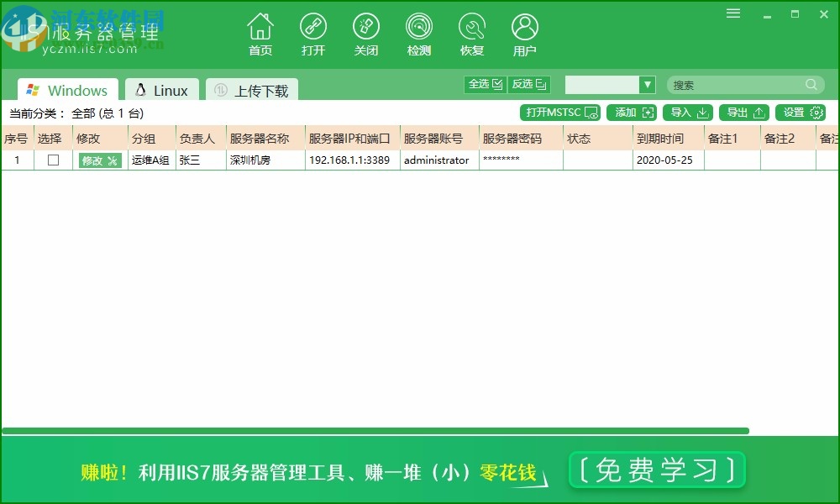Launch remote desktop via 打开MSTSC

coord(559,112)
